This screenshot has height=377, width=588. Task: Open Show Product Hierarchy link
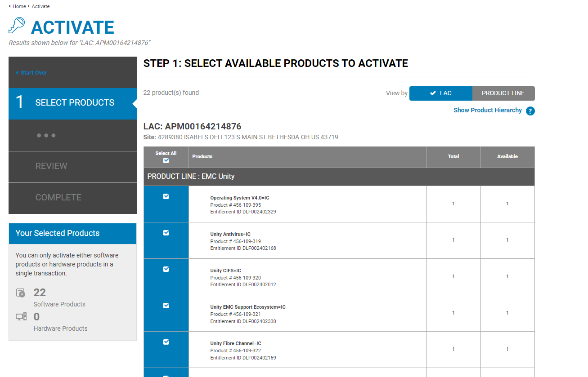tap(488, 110)
